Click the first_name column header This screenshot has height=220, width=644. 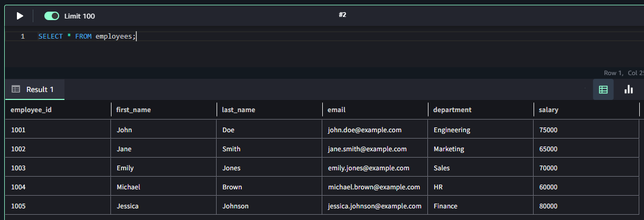pyautogui.click(x=134, y=110)
